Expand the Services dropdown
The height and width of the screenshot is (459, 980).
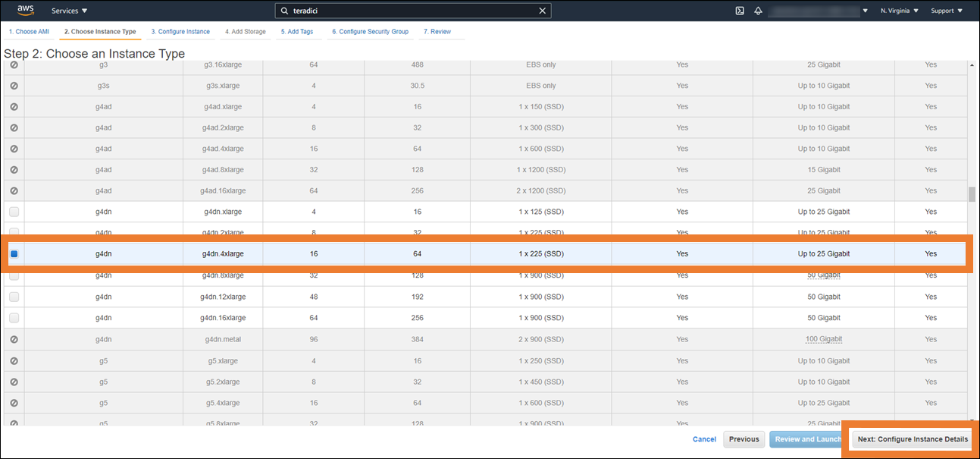click(69, 11)
